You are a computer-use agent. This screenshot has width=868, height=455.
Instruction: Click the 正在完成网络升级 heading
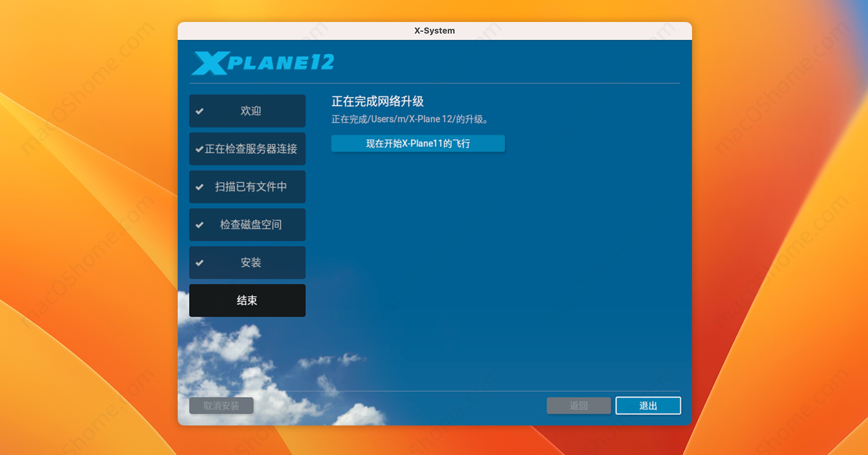click(x=378, y=102)
